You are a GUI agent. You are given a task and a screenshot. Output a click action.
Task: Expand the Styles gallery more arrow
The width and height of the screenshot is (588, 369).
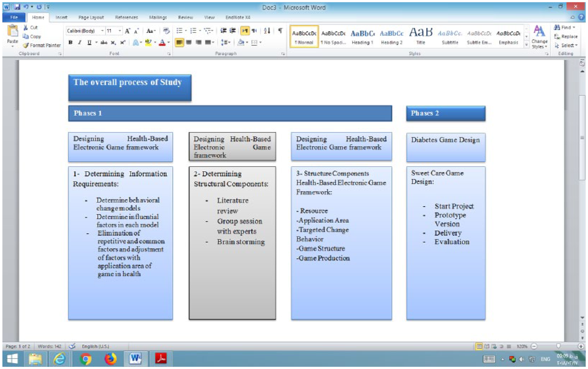point(527,44)
